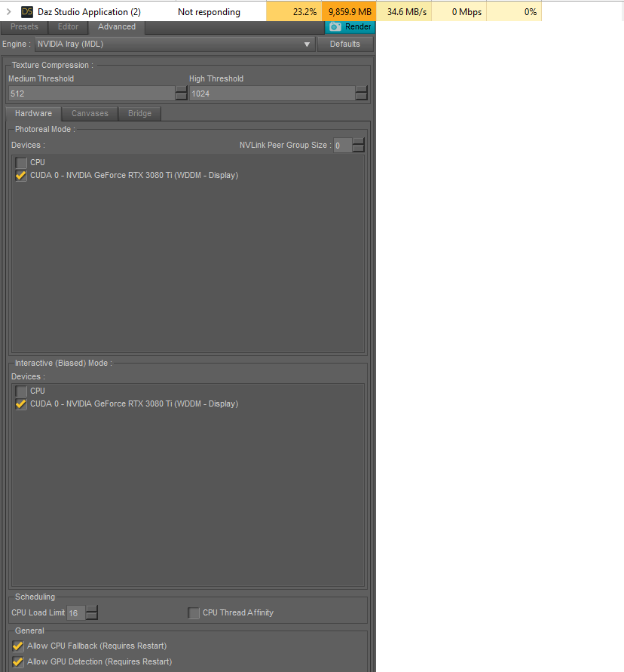Adjust the CPU Load Limit stepper
The image size is (624, 672).
click(92, 613)
